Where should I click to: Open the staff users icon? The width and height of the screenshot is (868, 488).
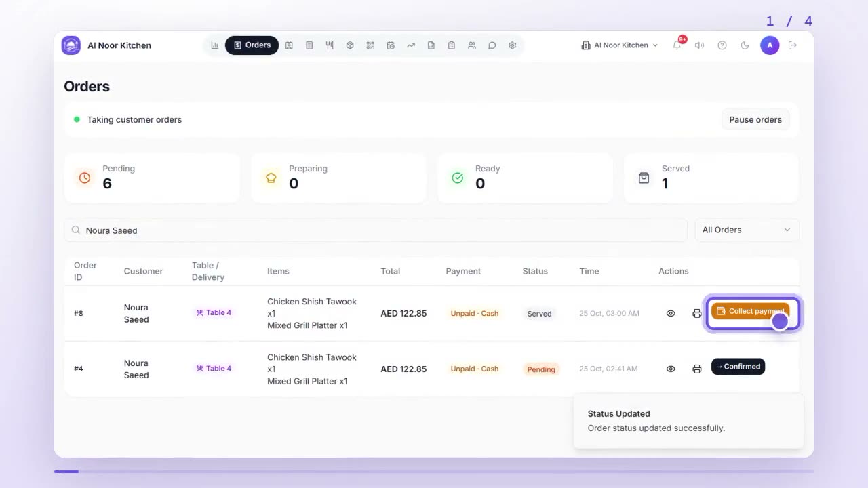click(472, 45)
